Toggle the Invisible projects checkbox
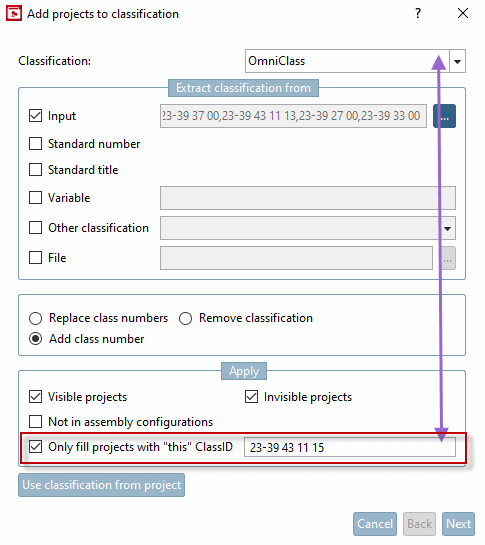The image size is (485, 545). pyautogui.click(x=251, y=397)
